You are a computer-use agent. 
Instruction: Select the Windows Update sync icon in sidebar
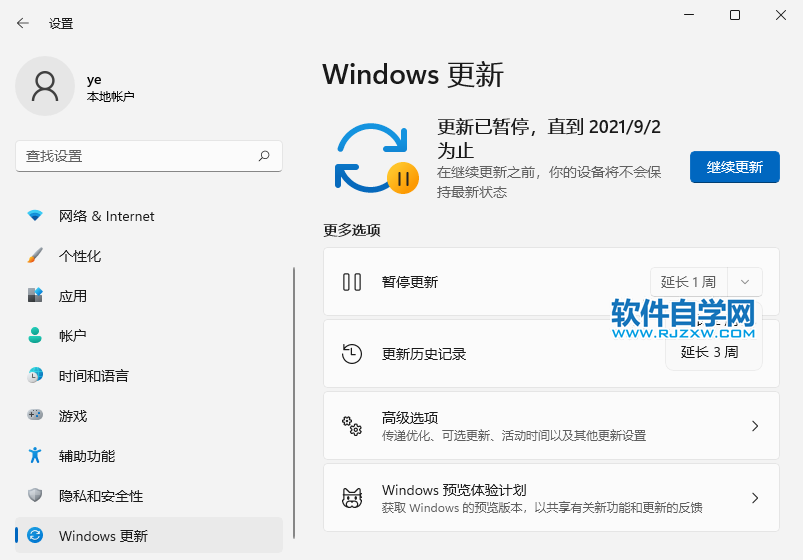[x=35, y=535]
